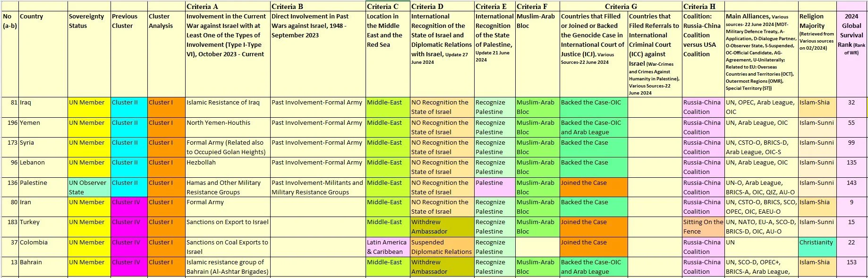The height and width of the screenshot is (278, 868).
Task: Select the Syria country cell
Action: (x=43, y=147)
